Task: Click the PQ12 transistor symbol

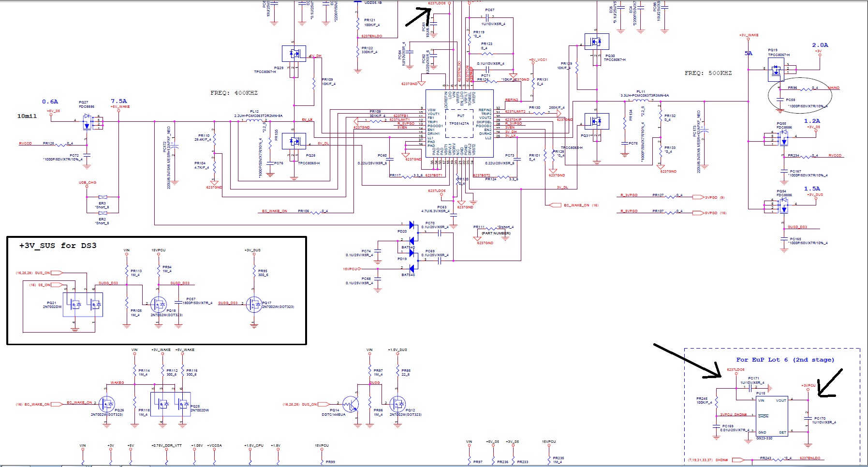Action: 397,404
